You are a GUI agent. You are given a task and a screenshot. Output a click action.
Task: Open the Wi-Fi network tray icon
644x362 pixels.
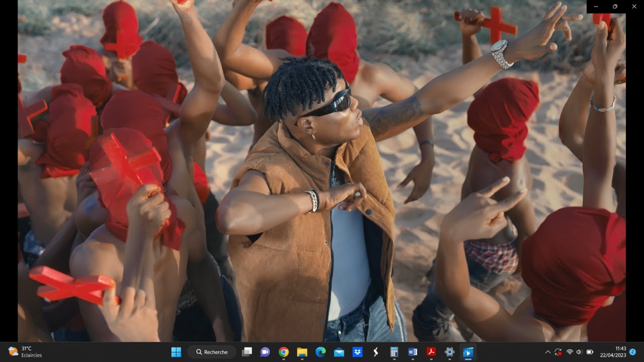click(x=570, y=352)
